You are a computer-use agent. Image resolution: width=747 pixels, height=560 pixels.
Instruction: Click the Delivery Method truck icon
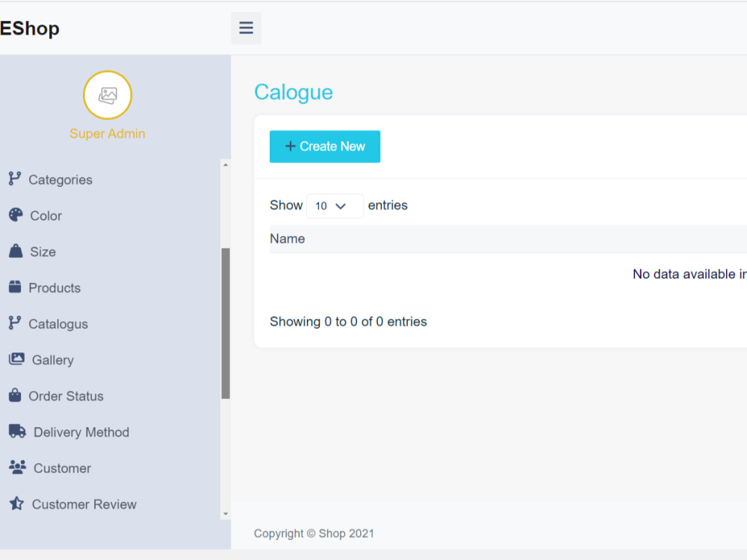tap(18, 432)
